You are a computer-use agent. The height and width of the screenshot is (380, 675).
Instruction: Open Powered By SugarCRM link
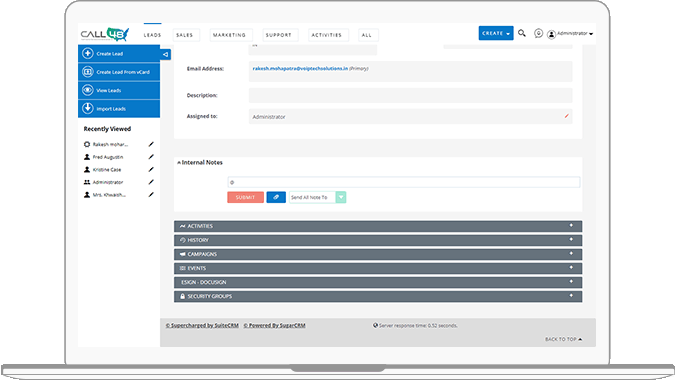(x=275, y=325)
